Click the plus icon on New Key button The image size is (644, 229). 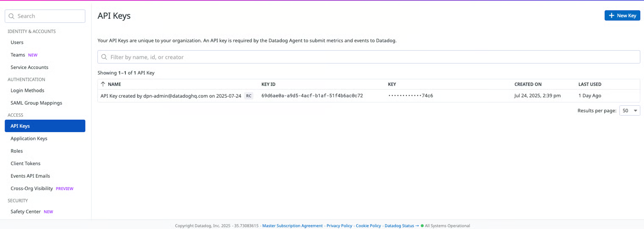pyautogui.click(x=611, y=16)
